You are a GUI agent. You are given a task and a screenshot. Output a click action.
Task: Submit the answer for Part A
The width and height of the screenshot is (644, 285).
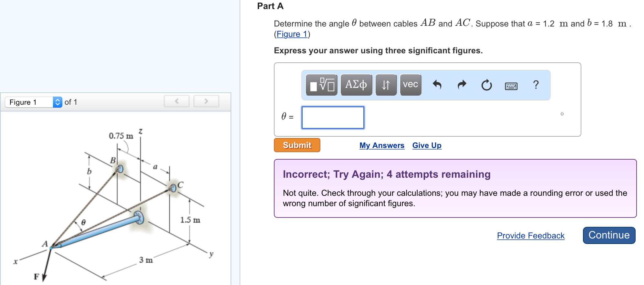click(296, 145)
